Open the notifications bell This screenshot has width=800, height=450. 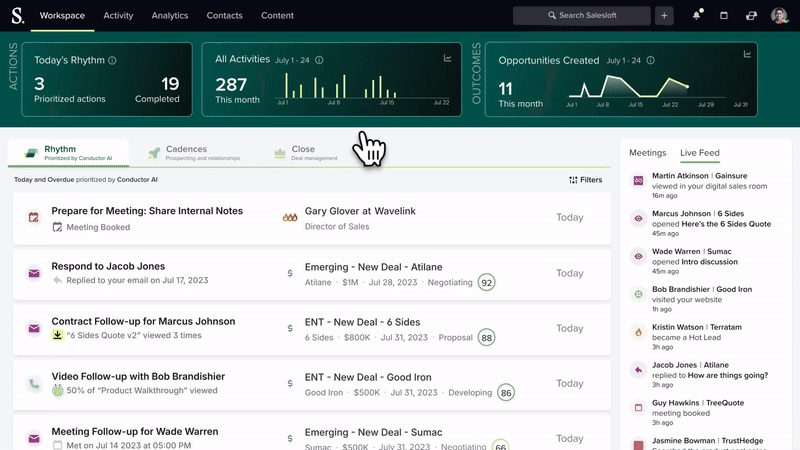click(696, 15)
